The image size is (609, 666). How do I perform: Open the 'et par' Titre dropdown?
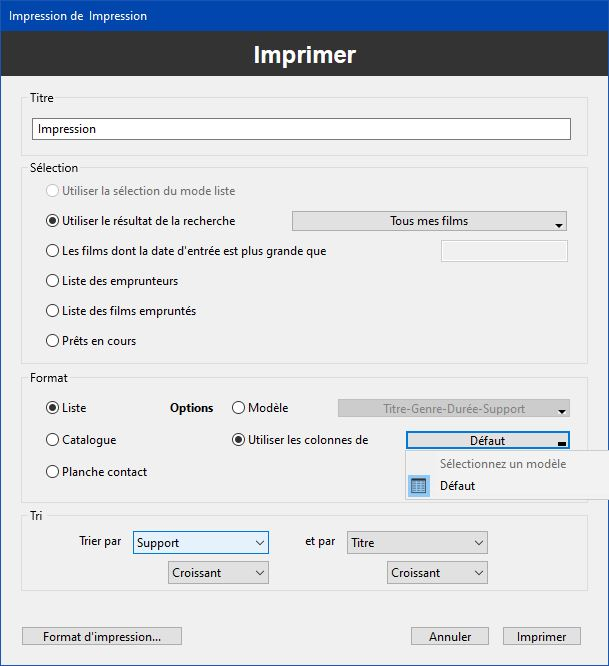click(417, 542)
